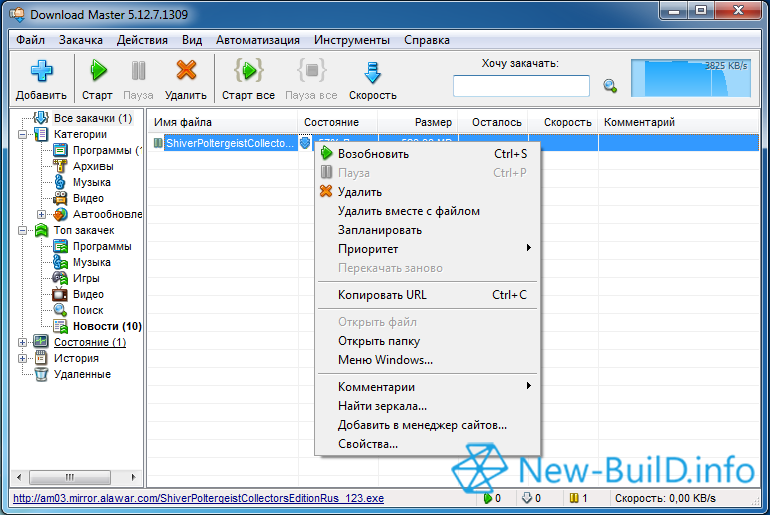Click the Удаленные trash bin icon
This screenshot has height=515, width=770.
pos(41,374)
